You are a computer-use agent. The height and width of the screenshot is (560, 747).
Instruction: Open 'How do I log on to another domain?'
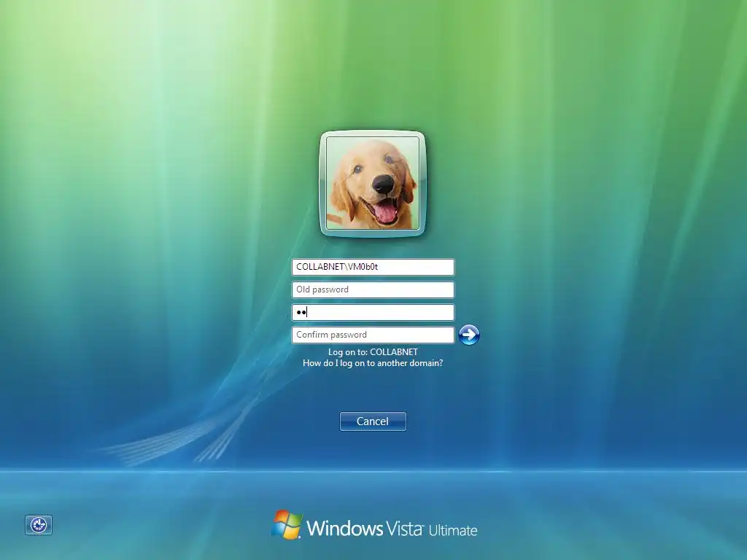pyautogui.click(x=373, y=363)
